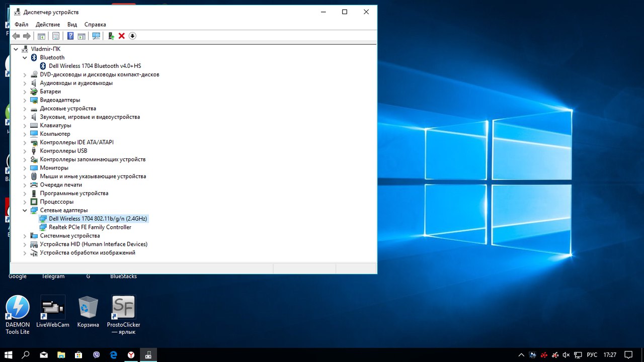Open the Справка menu
This screenshot has width=644, height=362.
[95, 24]
